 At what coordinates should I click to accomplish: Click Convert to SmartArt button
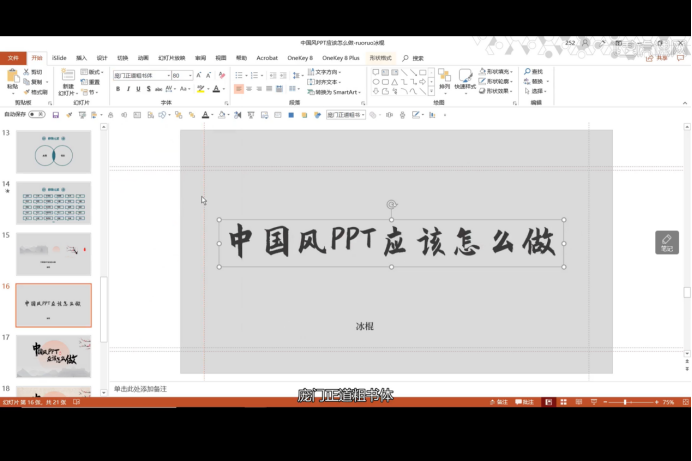(x=334, y=92)
